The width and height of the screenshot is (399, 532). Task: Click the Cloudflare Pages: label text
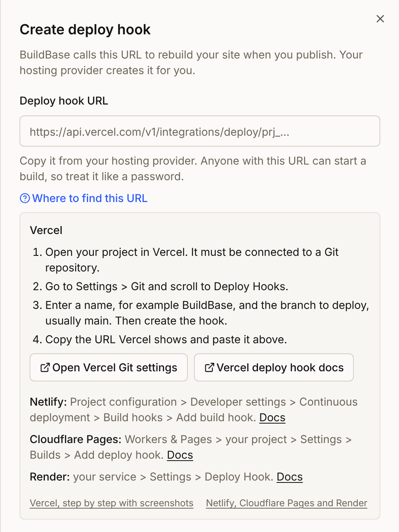click(x=76, y=439)
